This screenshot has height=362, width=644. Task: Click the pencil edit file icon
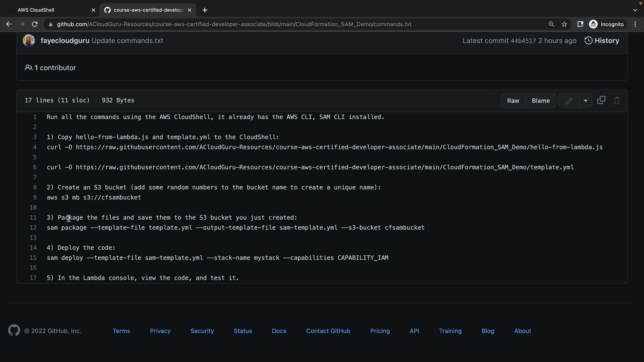point(569,101)
